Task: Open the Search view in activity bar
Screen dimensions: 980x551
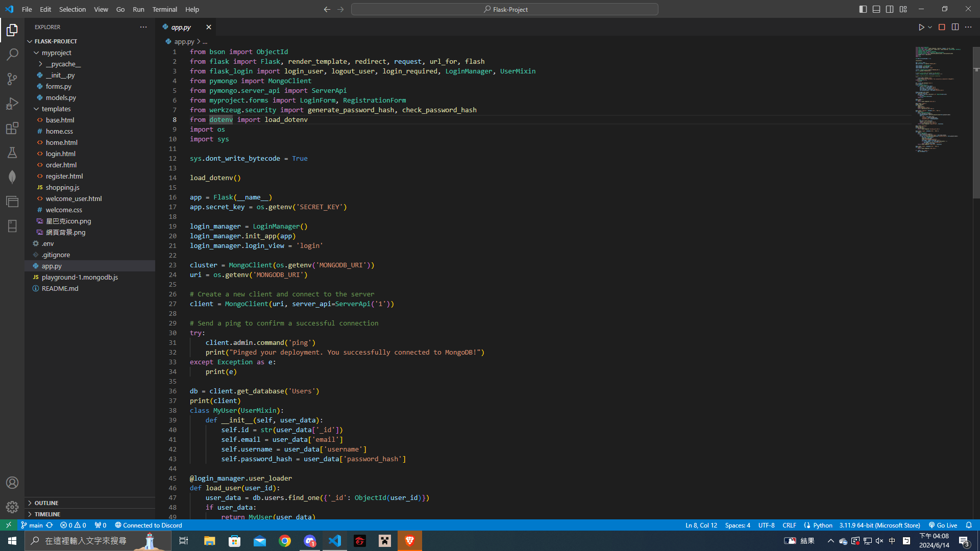Action: (12, 54)
